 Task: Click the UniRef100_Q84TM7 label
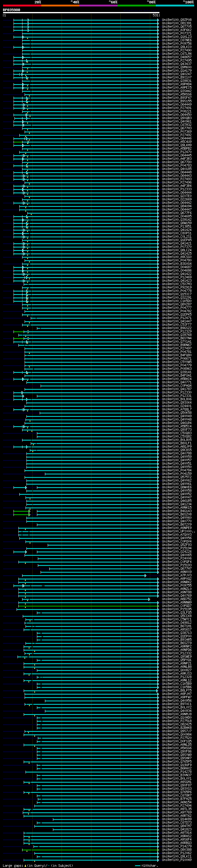click(x=177, y=826)
